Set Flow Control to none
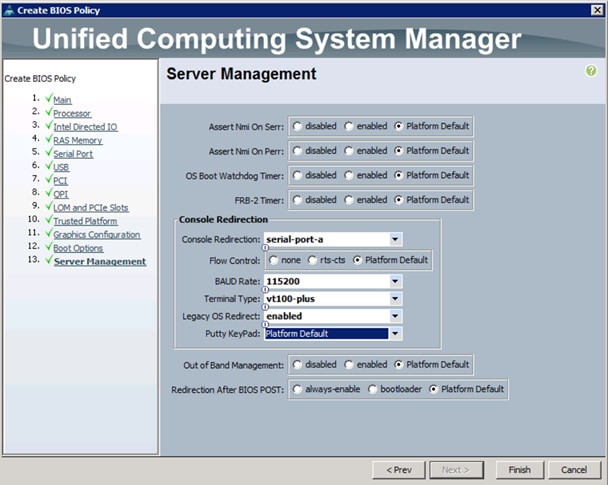Image resolution: width=608 pixels, height=485 pixels. pyautogui.click(x=273, y=260)
